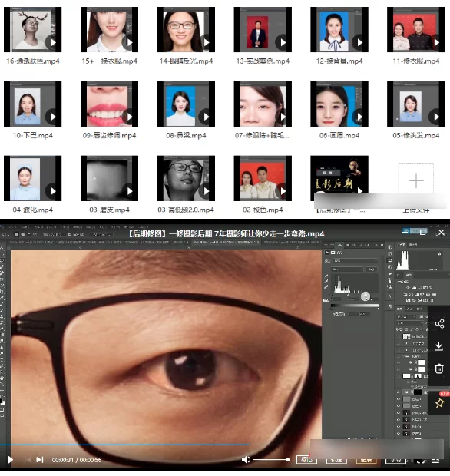Viewport: 450px width, 476px height.
Task: Click play icon on 10-下巴.mp4 thumbnail
Action: pos(53,117)
